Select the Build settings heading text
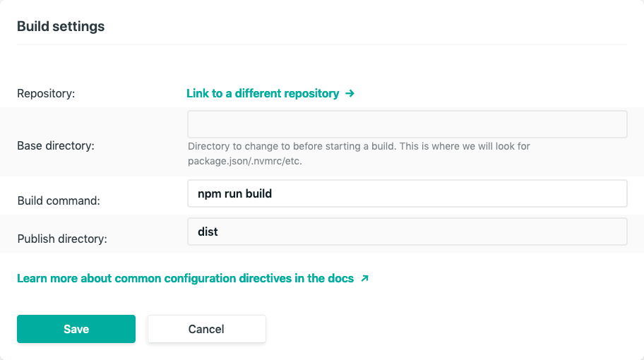644x360 pixels. pos(61,26)
